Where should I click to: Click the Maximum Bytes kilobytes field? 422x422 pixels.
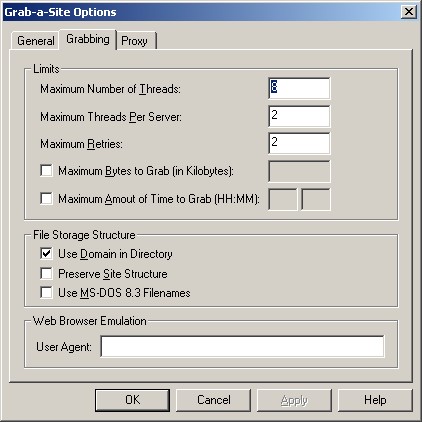299,171
